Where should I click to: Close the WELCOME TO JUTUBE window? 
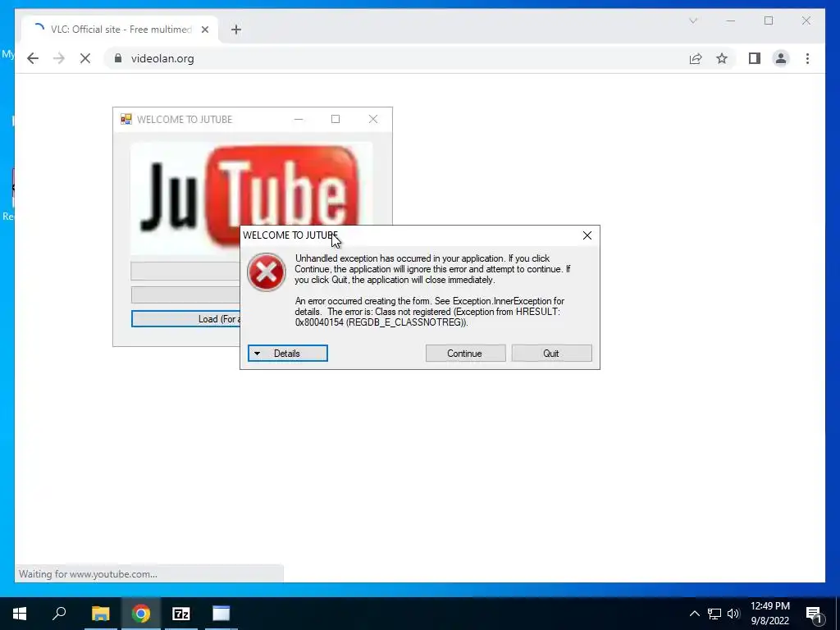[x=373, y=119]
